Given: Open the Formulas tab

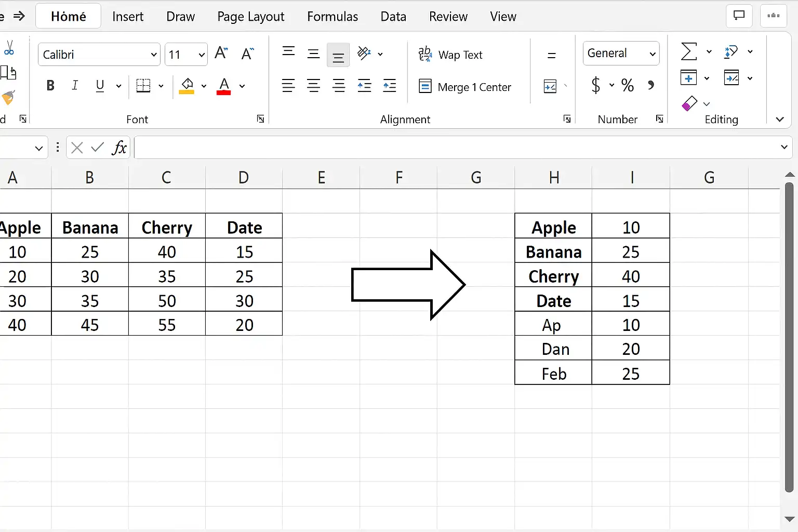Looking at the screenshot, I should [332, 17].
